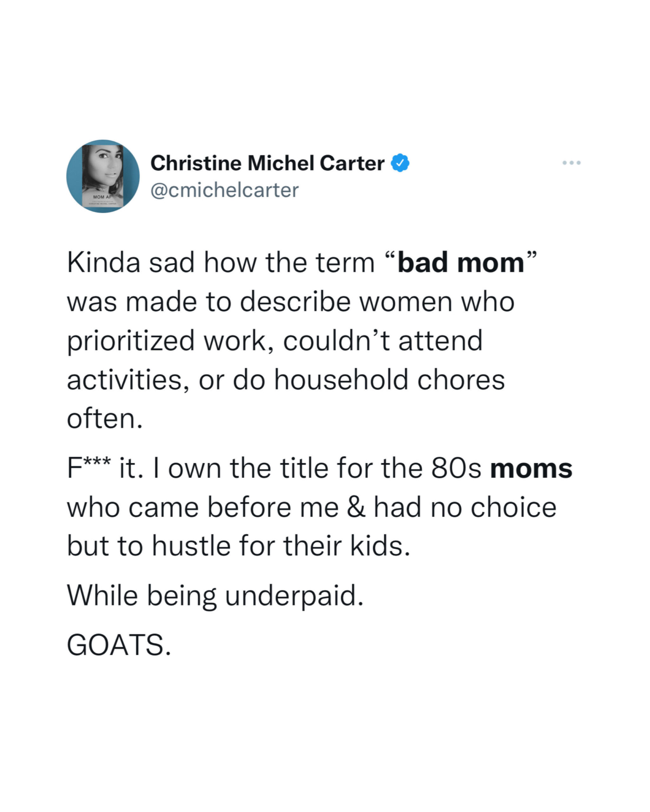The image size is (650, 812).
Task: Click the MOM AF book title in avatar
Action: pyautogui.click(x=103, y=197)
